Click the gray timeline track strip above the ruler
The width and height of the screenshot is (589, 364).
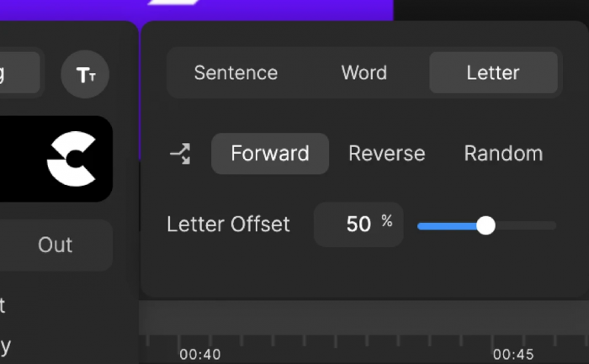coord(363,317)
